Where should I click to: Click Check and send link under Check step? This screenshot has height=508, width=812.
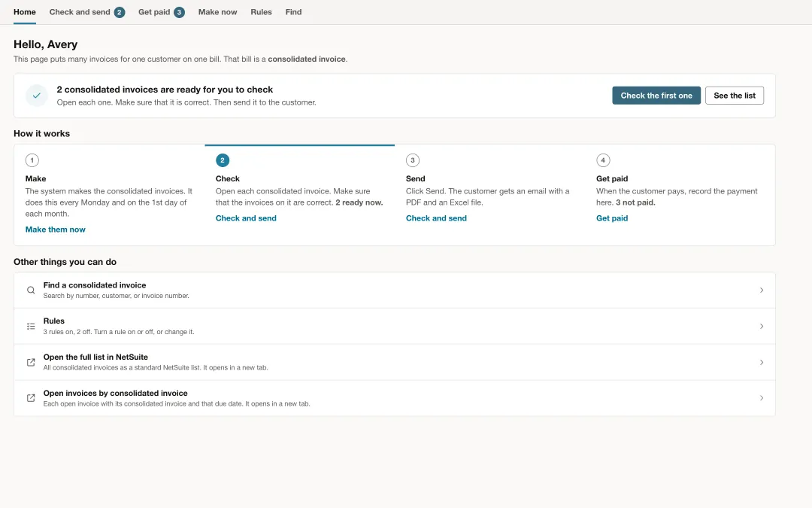coord(246,218)
